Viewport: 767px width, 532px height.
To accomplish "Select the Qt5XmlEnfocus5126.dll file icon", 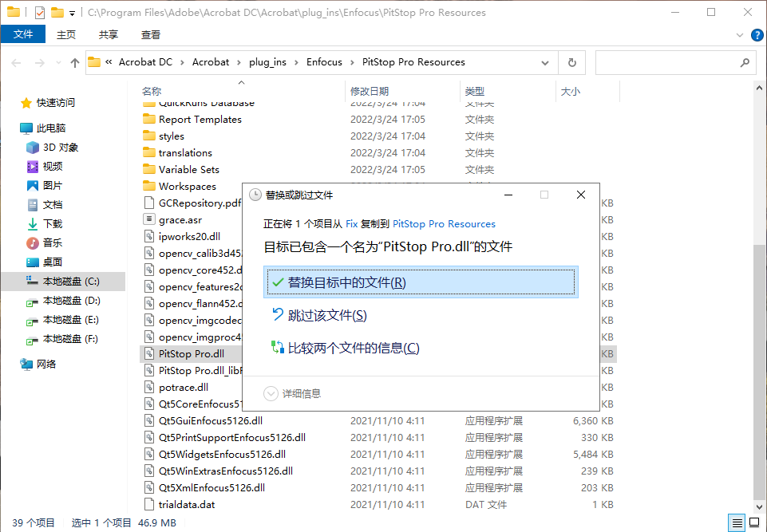I will pos(149,487).
